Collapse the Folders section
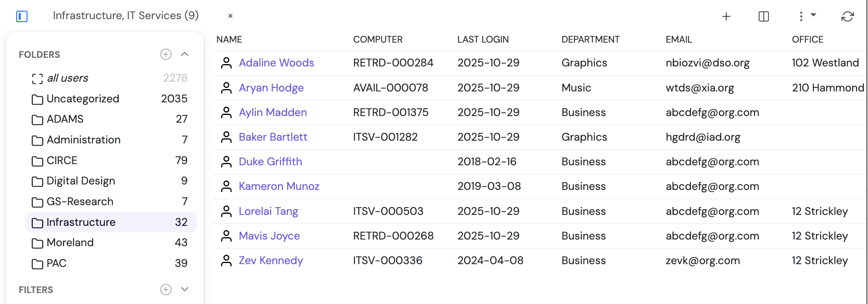This screenshot has width=868, height=304. click(185, 54)
